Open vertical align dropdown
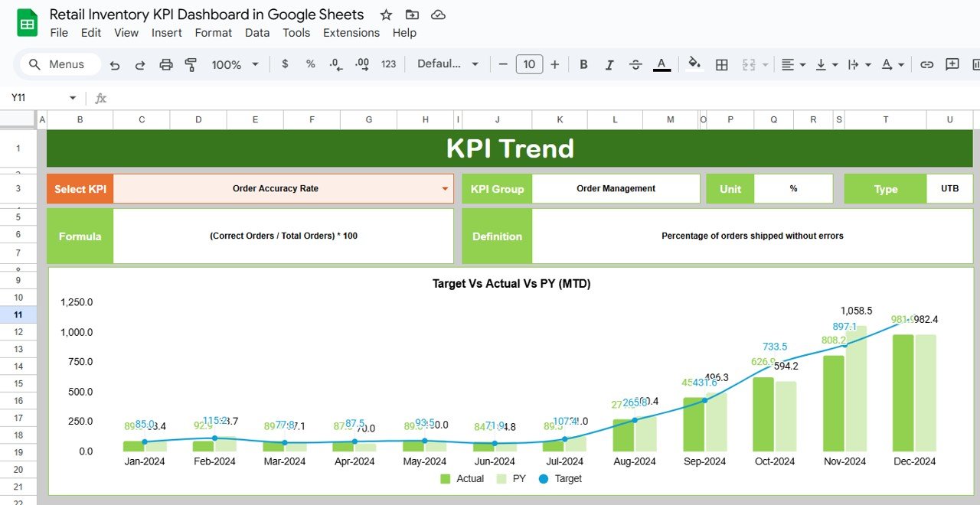The height and width of the screenshot is (505, 980). coord(826,65)
